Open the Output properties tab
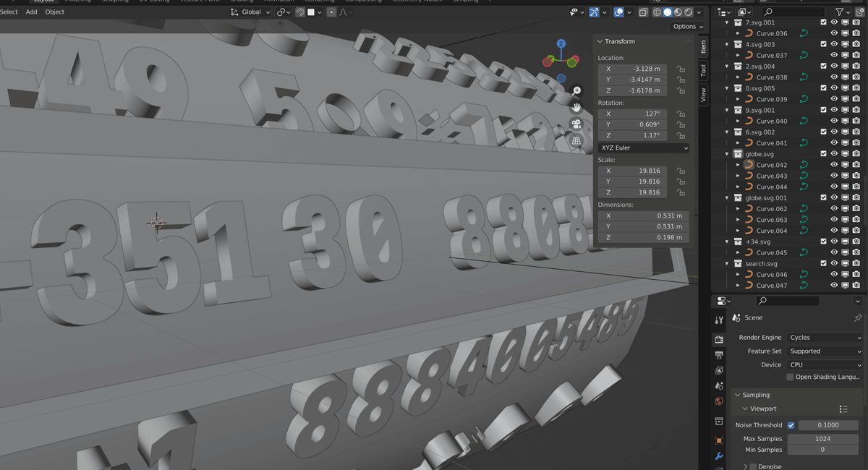The height and width of the screenshot is (470, 868). 719,355
